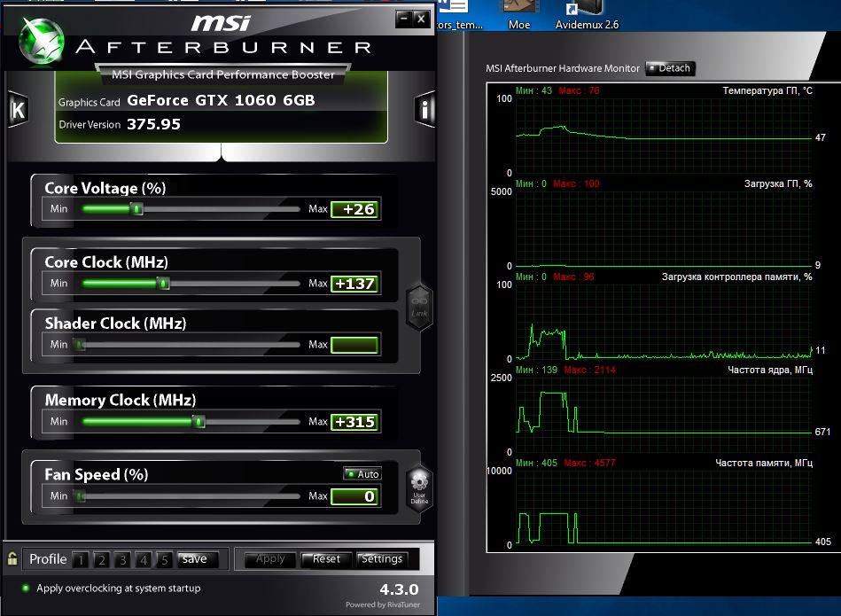
Task: Open the information i side button
Action: pos(424,110)
